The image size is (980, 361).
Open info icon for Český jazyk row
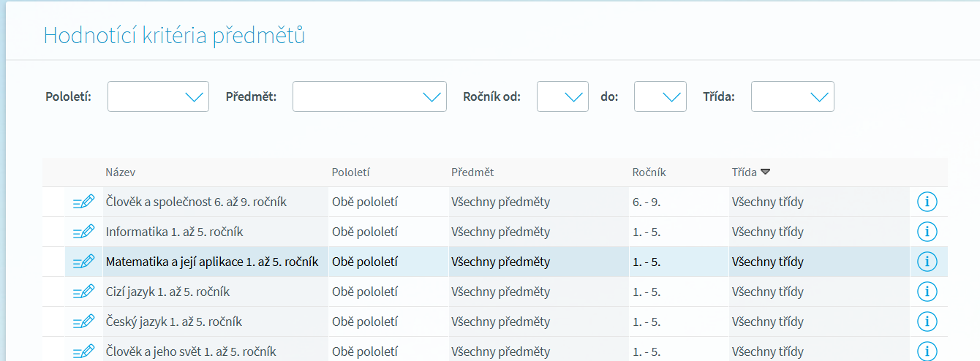(x=927, y=322)
